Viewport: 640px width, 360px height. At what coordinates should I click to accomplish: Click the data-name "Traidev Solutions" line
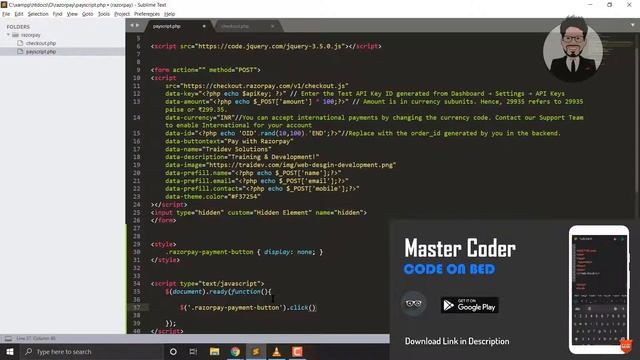[218, 149]
